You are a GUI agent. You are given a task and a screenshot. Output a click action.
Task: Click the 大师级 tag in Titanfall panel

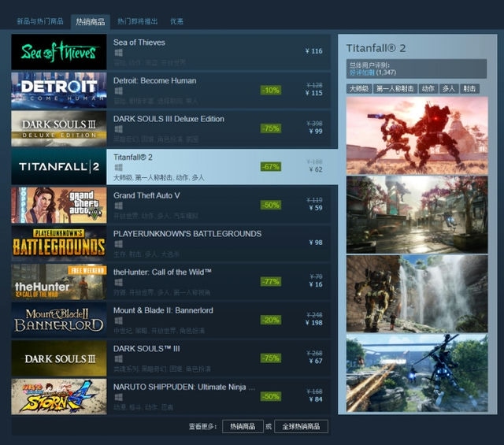[358, 89]
